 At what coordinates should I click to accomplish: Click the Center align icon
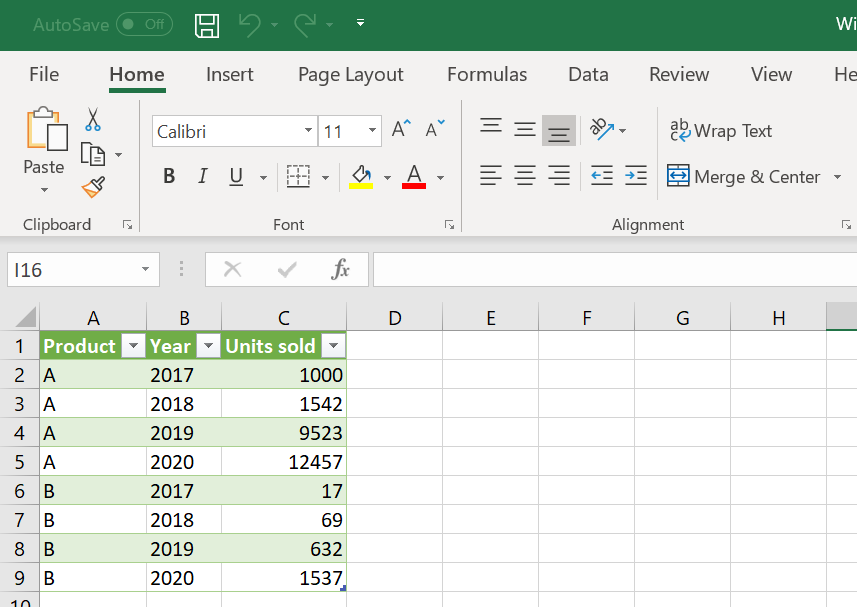pos(525,177)
